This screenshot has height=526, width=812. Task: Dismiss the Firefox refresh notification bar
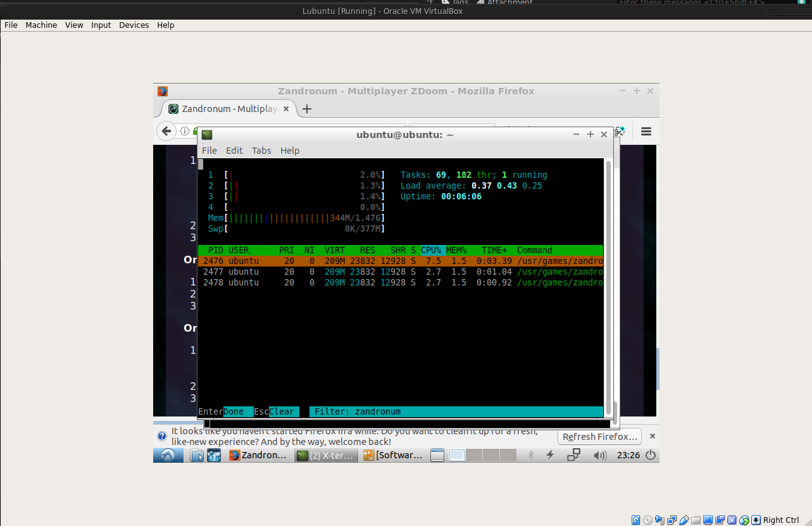point(653,436)
